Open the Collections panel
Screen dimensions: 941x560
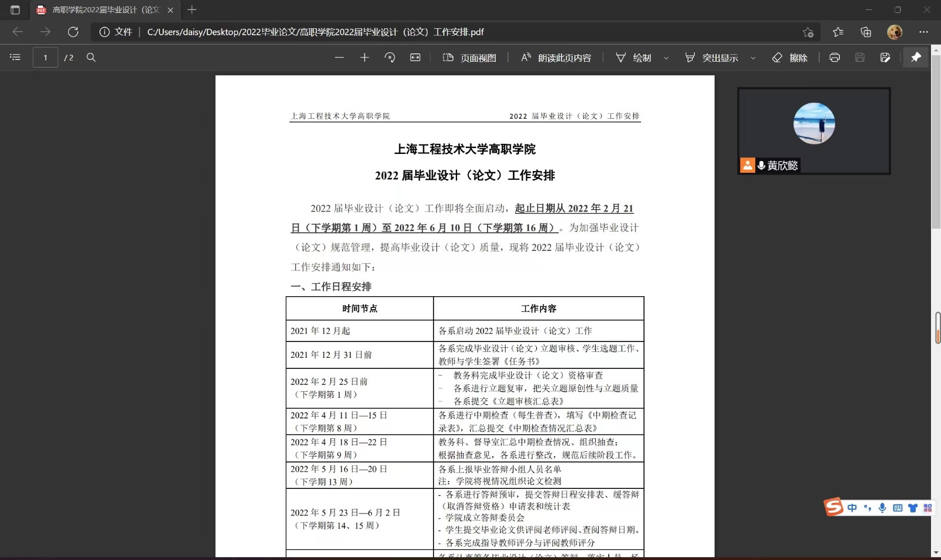[x=866, y=32]
